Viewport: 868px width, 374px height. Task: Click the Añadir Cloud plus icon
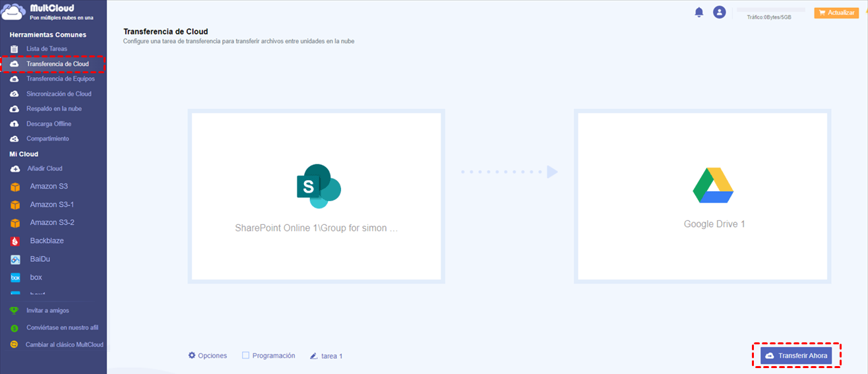[x=15, y=168]
